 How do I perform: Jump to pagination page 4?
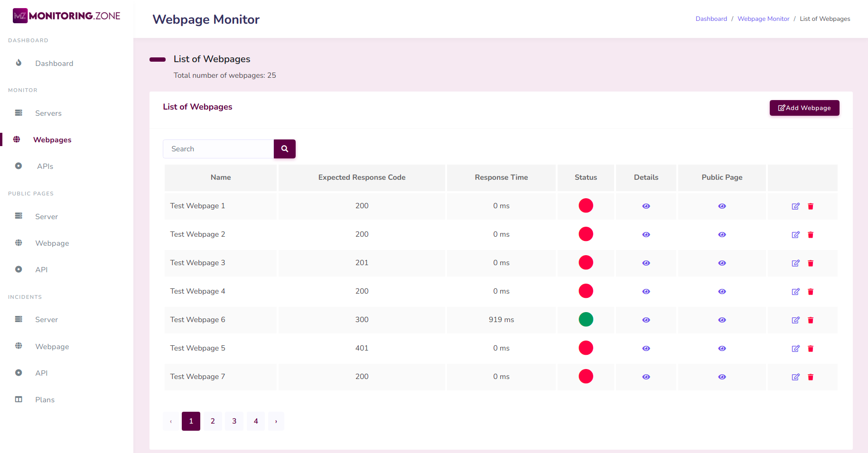256,421
